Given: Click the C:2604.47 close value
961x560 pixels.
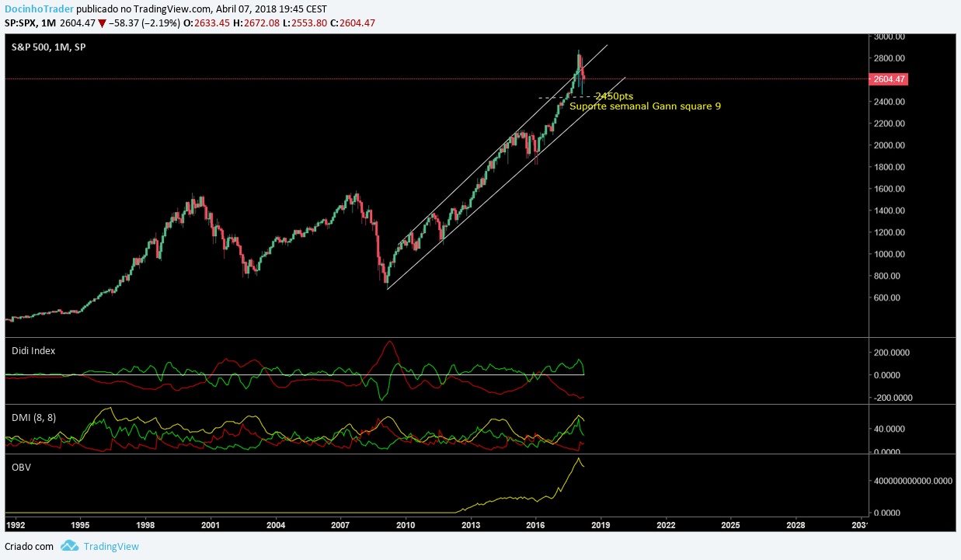Looking at the screenshot, I should (x=352, y=23).
